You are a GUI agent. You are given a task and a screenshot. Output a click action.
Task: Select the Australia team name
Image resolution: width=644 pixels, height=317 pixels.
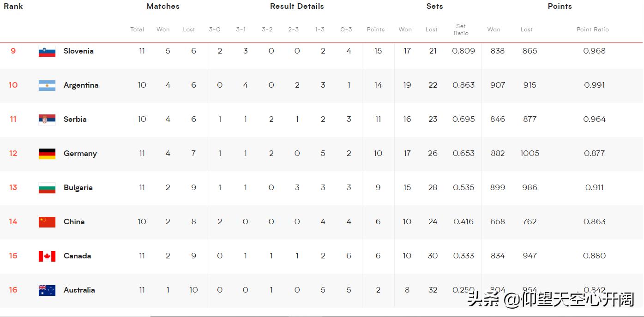(x=79, y=290)
